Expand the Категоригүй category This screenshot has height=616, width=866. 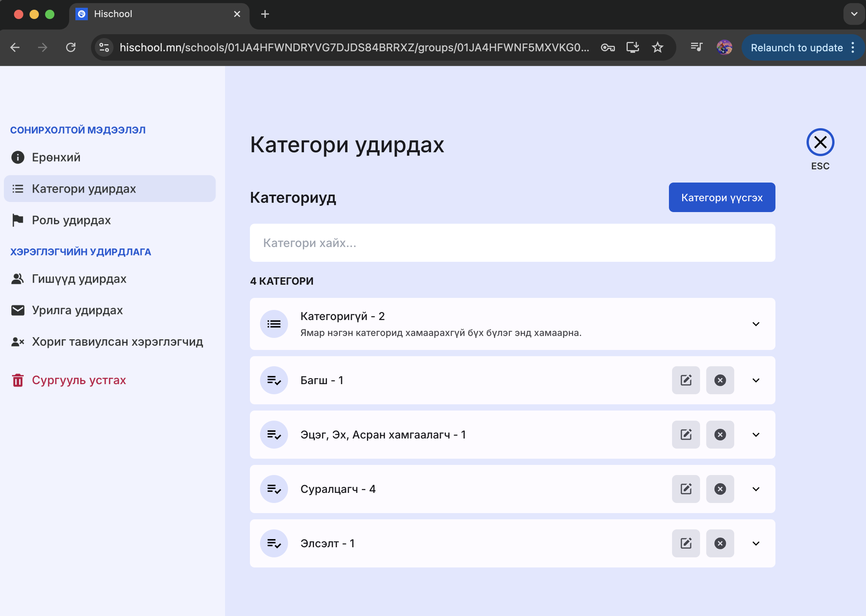(756, 324)
